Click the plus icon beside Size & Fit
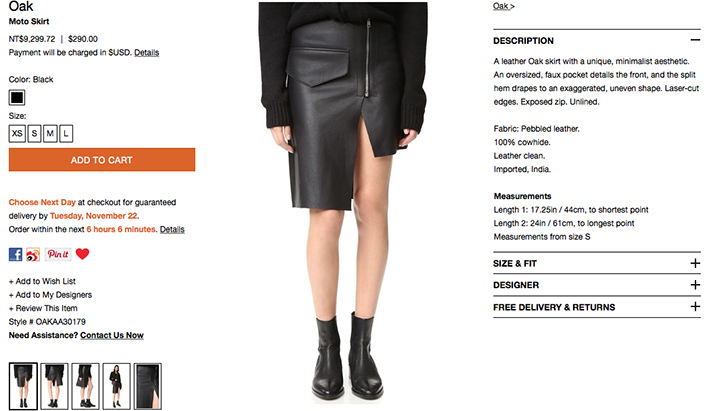 click(695, 263)
